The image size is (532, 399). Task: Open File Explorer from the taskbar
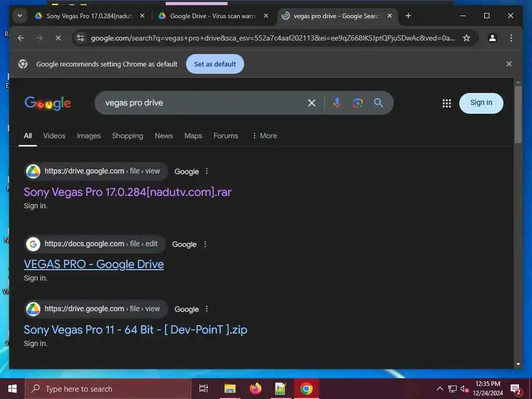click(230, 389)
